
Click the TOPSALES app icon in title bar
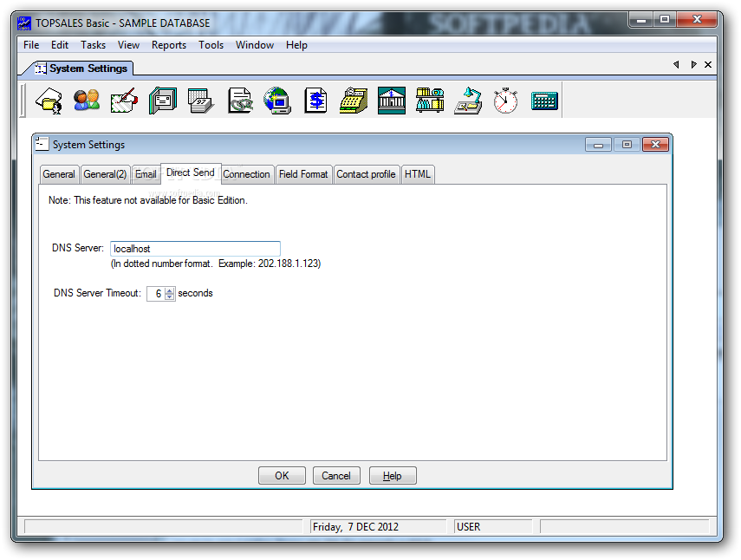tap(24, 23)
